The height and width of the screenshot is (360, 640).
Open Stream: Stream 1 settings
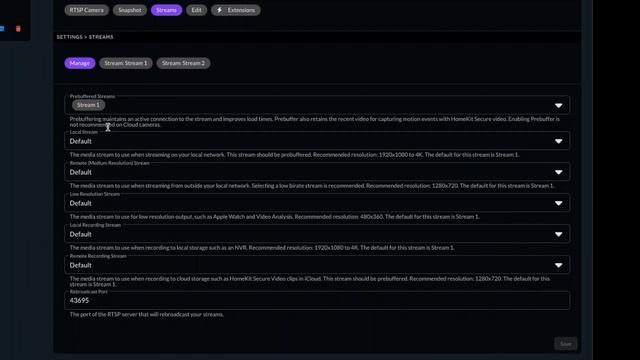pos(126,63)
